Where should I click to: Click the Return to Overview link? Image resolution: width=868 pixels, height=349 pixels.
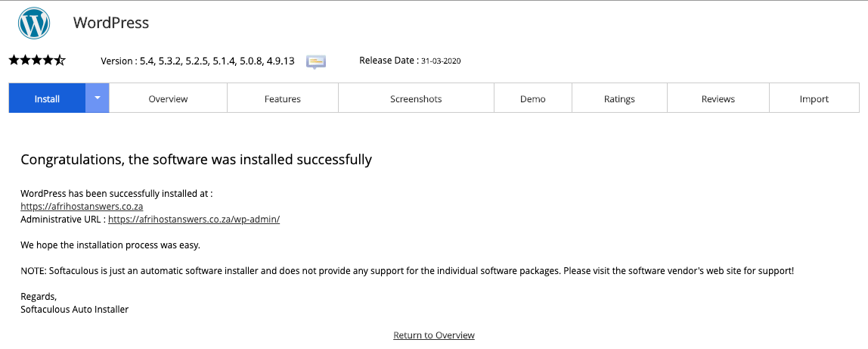coord(434,335)
